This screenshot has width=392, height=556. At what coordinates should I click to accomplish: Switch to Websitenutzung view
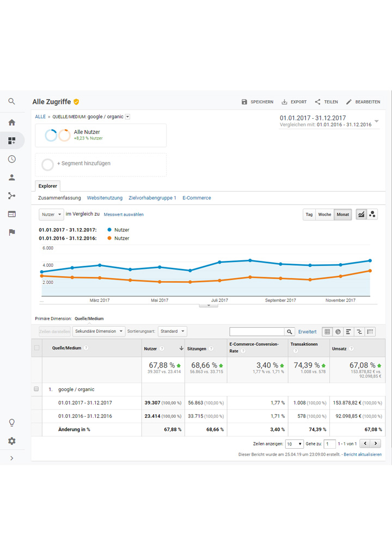105,198
